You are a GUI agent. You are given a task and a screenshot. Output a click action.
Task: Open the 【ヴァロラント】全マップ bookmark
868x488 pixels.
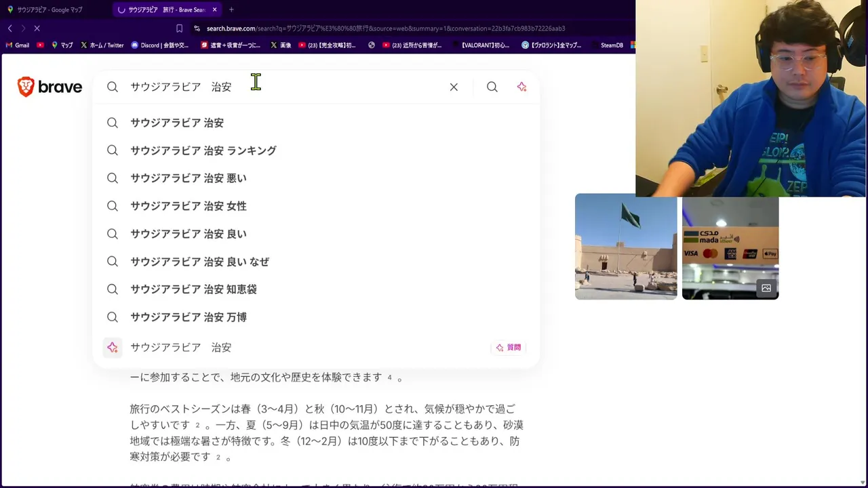(551, 45)
